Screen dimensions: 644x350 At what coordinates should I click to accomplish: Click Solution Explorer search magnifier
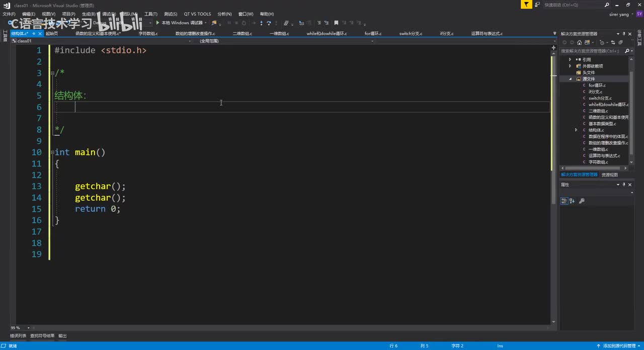click(627, 51)
